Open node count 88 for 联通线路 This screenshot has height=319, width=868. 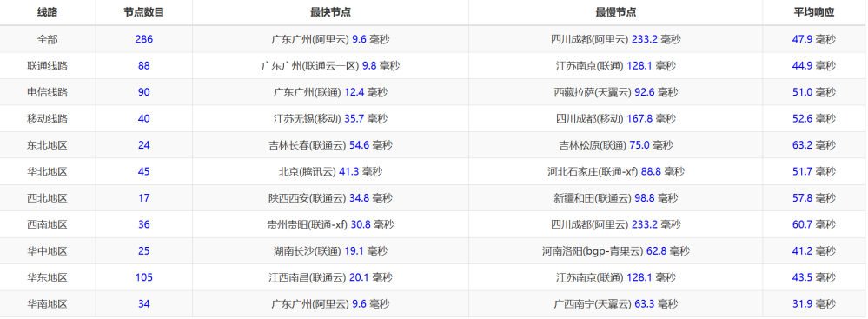pos(144,66)
